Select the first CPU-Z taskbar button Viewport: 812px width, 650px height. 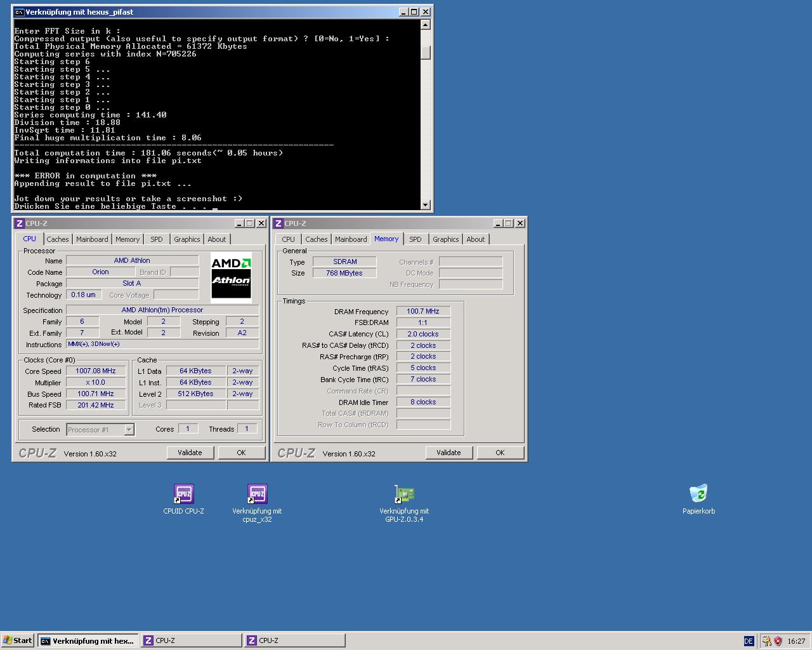[x=191, y=640]
